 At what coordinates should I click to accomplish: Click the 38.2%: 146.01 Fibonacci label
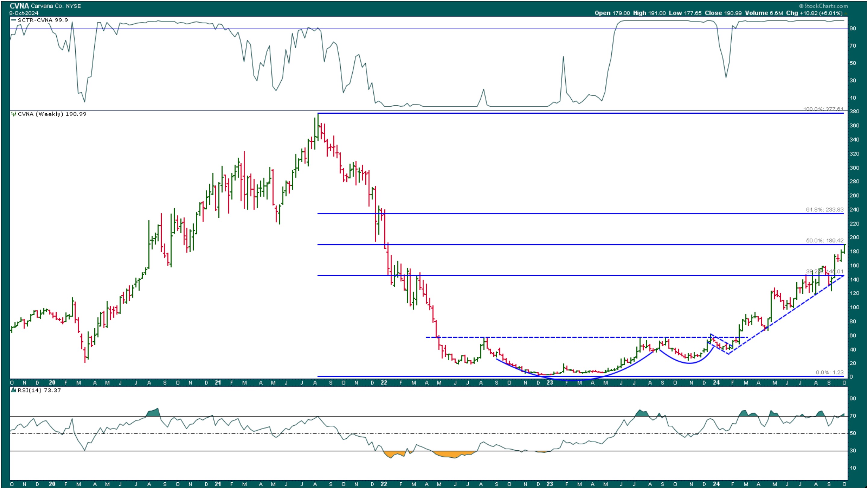pyautogui.click(x=825, y=271)
